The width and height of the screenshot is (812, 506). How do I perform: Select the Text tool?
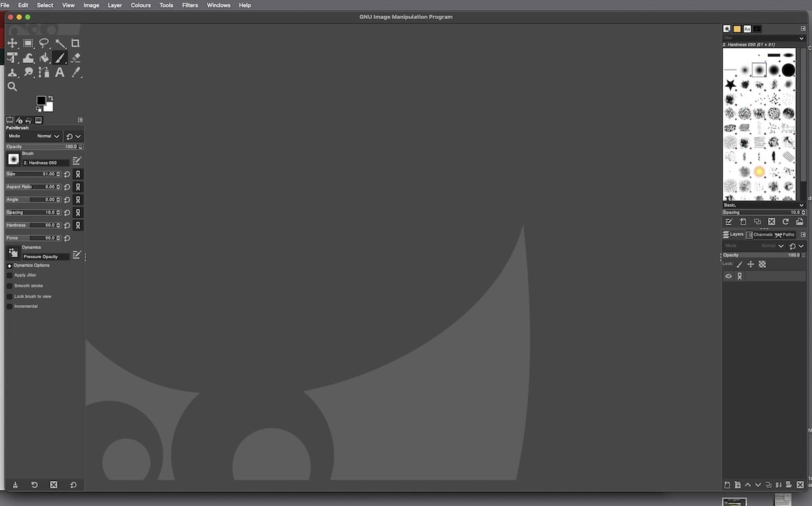coord(60,72)
